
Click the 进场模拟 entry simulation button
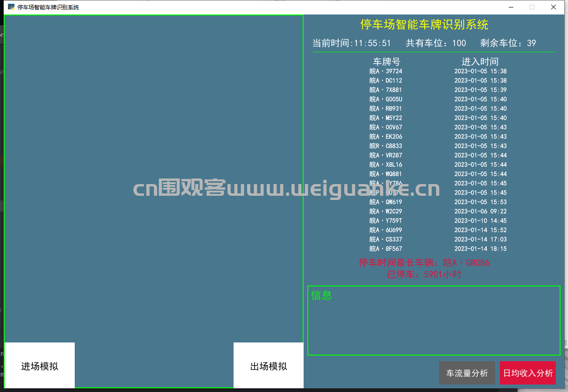pos(40,365)
